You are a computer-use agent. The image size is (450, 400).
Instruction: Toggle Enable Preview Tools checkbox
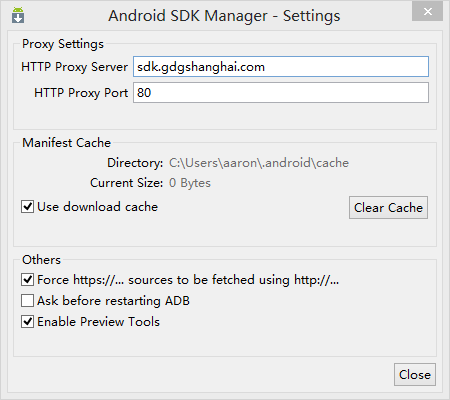tap(27, 322)
